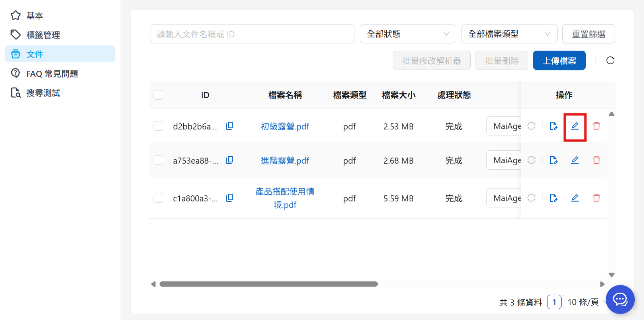Click edit pencil icon for 初級露營.pdf
644x320 pixels.
click(575, 126)
